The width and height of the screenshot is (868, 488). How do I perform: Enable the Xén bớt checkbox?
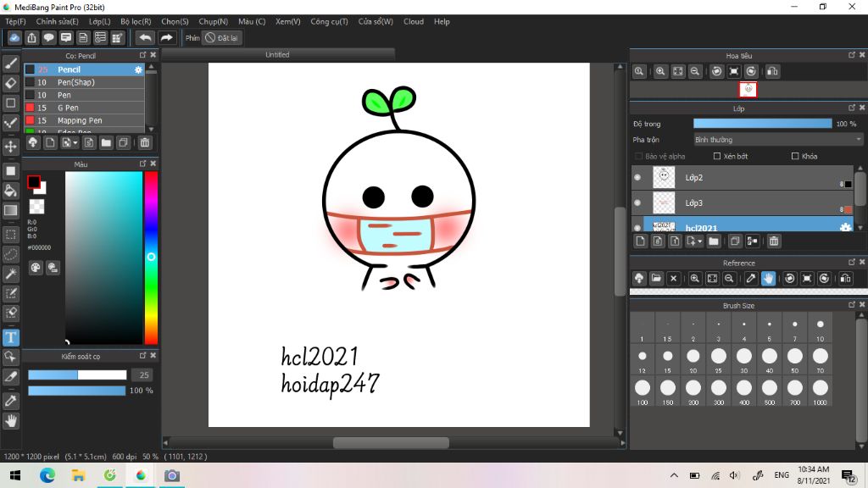(717, 157)
